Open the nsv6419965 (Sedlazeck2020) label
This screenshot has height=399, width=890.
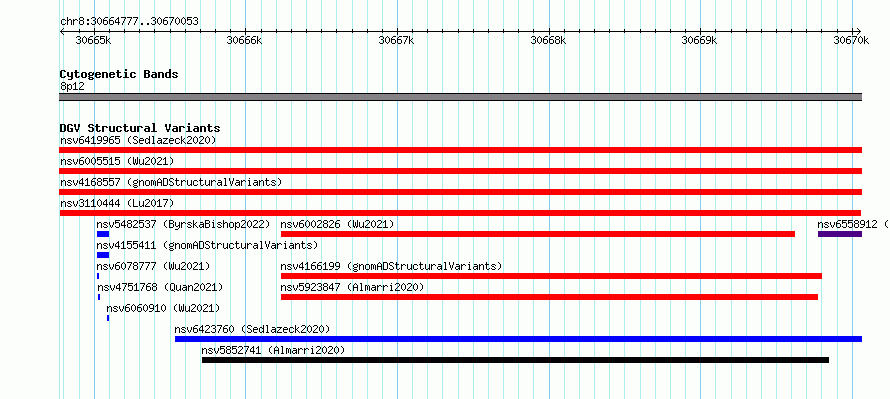coord(138,140)
